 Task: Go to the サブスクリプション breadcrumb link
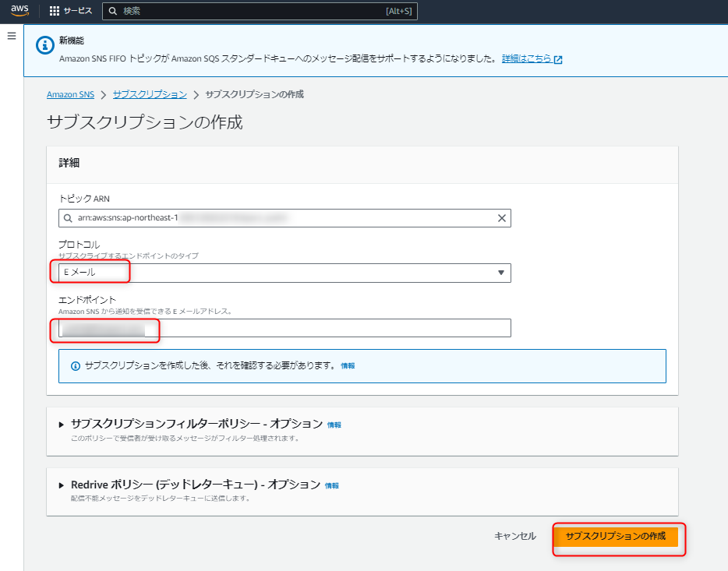pyautogui.click(x=150, y=94)
